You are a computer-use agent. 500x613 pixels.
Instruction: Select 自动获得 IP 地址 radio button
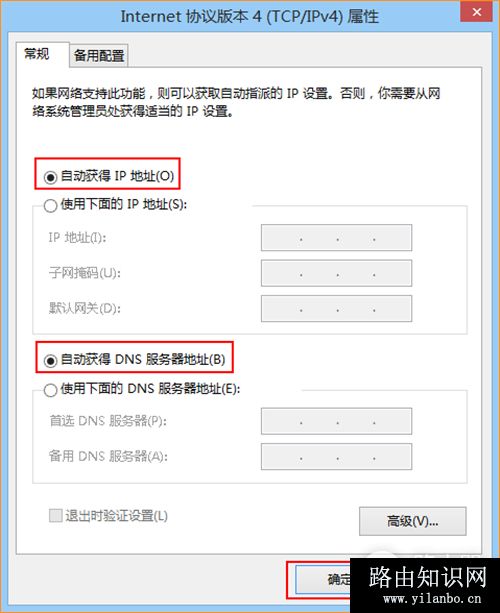pyautogui.click(x=50, y=177)
